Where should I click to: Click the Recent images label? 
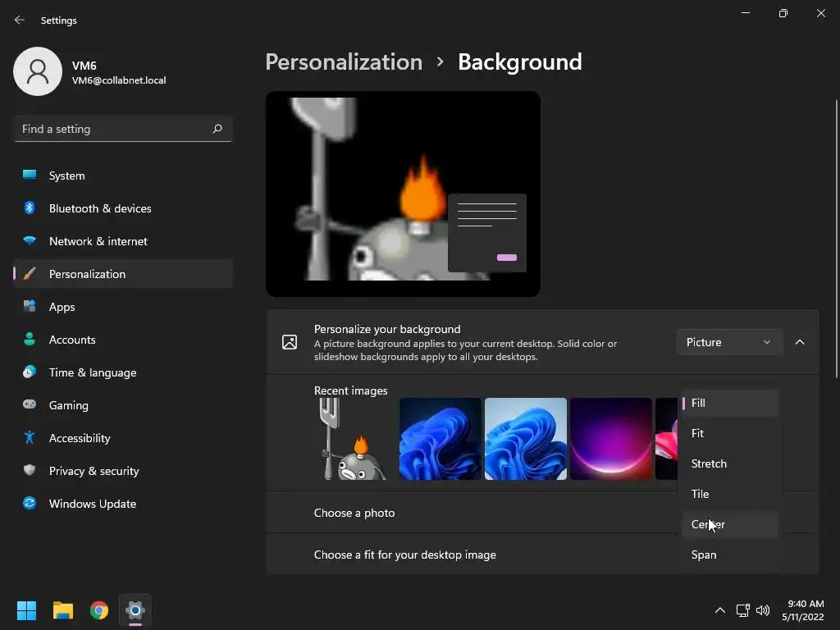tap(351, 390)
